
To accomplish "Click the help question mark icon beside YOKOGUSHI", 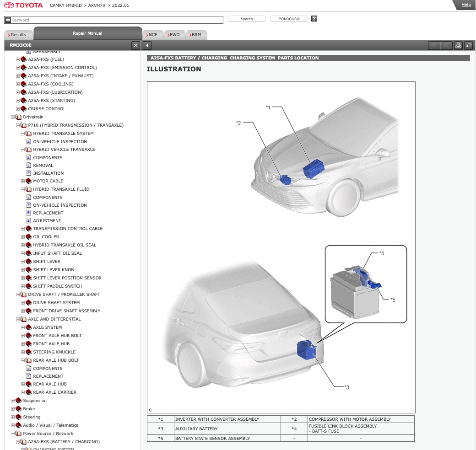I will pos(314,18).
